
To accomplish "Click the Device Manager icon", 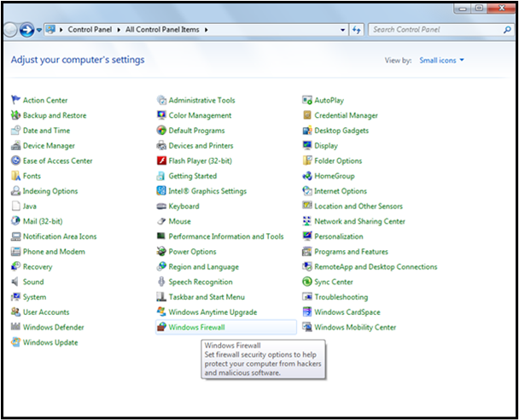I will pos(15,146).
